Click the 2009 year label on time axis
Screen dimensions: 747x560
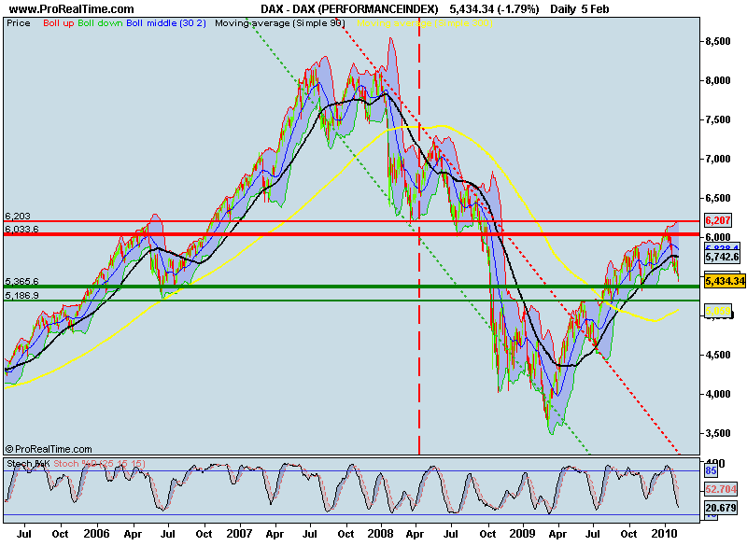(x=522, y=533)
